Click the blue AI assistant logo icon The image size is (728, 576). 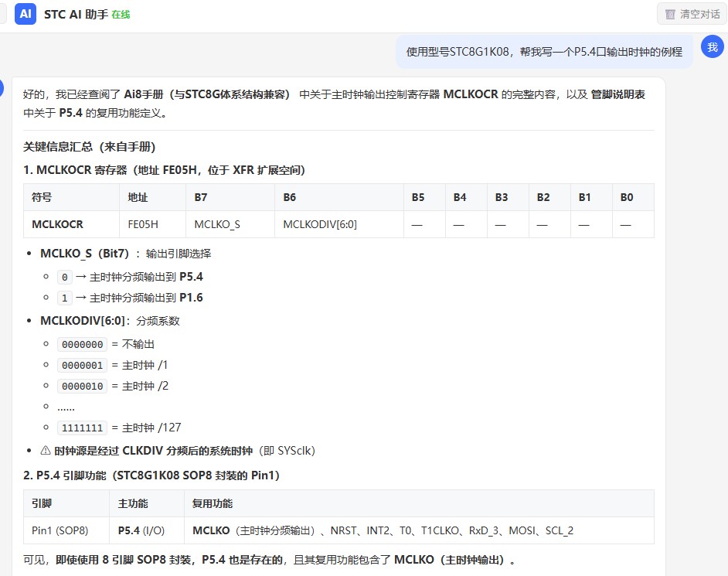pos(26,14)
